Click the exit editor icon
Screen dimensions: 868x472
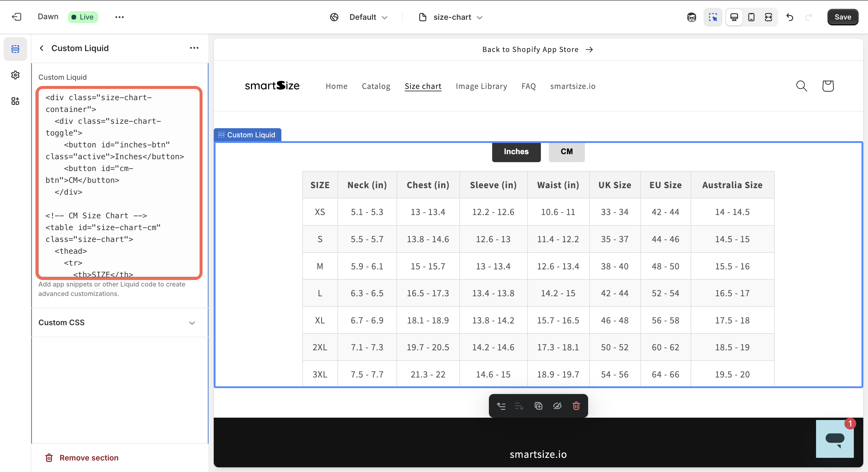coord(16,17)
